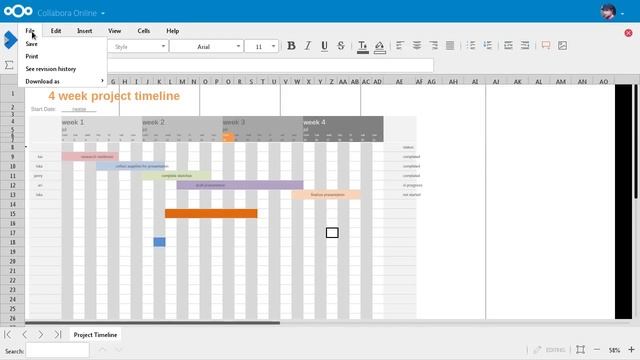
Task: Apply Underline formatting
Action: 324,46
